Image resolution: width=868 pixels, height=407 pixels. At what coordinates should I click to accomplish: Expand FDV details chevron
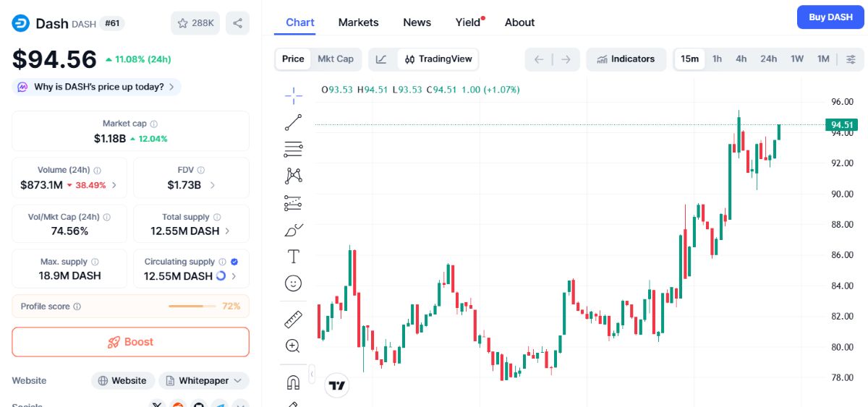212,185
